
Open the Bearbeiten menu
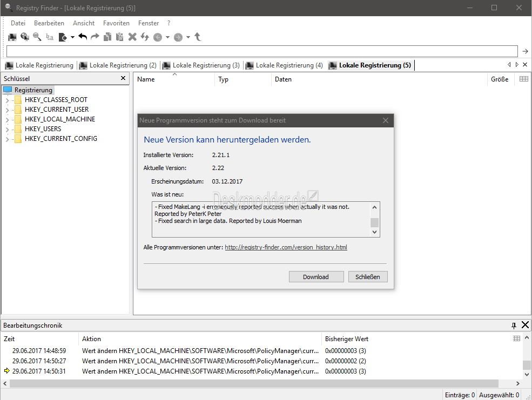pyautogui.click(x=49, y=23)
